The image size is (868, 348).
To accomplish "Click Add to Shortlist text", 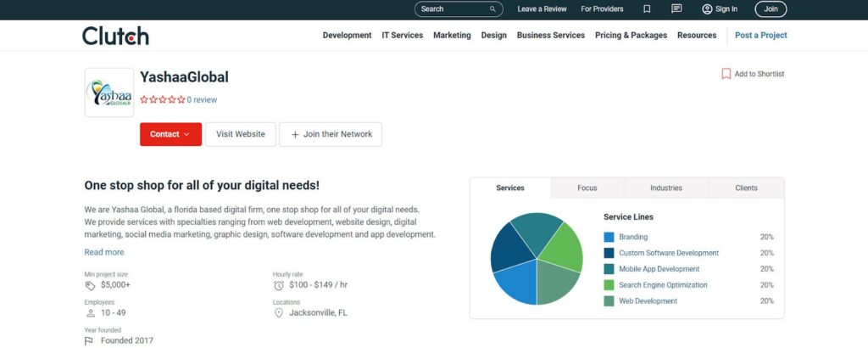I will pyautogui.click(x=759, y=74).
